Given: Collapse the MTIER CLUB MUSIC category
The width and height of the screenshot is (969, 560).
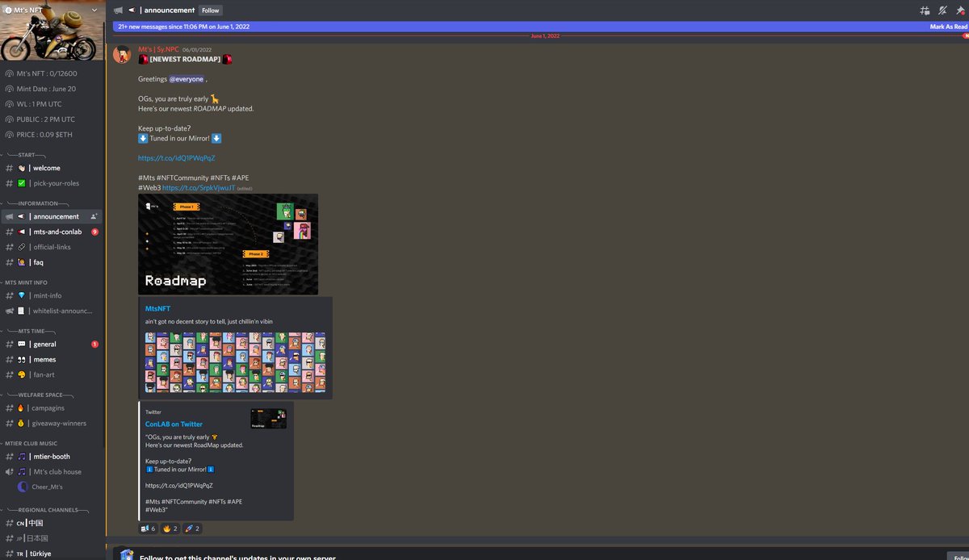Looking at the screenshot, I should tap(31, 443).
